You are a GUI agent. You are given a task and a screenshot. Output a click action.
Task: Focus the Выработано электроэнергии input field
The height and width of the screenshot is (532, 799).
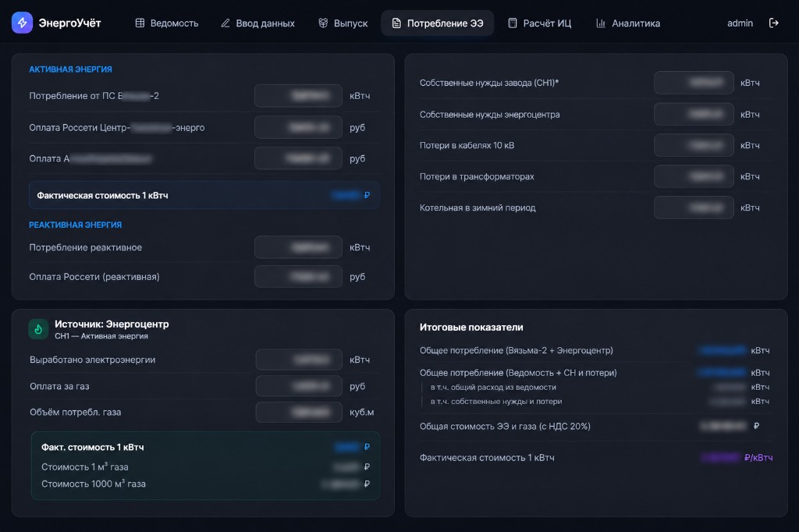pos(299,360)
